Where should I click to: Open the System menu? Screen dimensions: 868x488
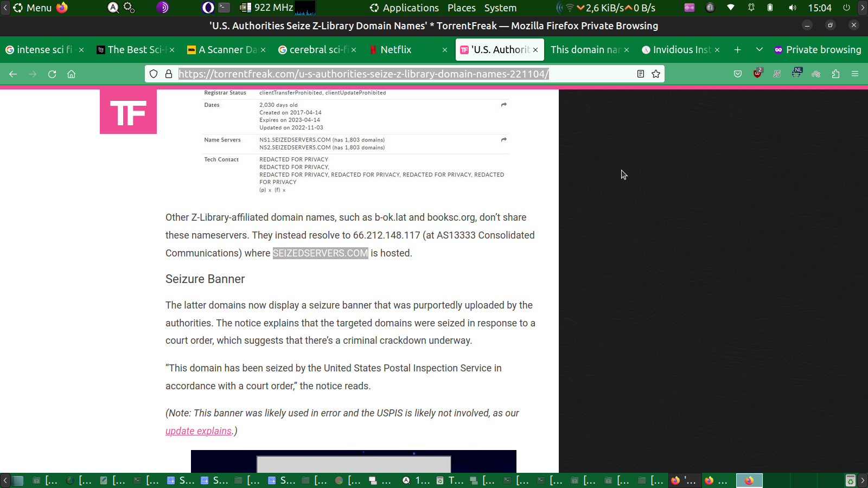pos(500,8)
